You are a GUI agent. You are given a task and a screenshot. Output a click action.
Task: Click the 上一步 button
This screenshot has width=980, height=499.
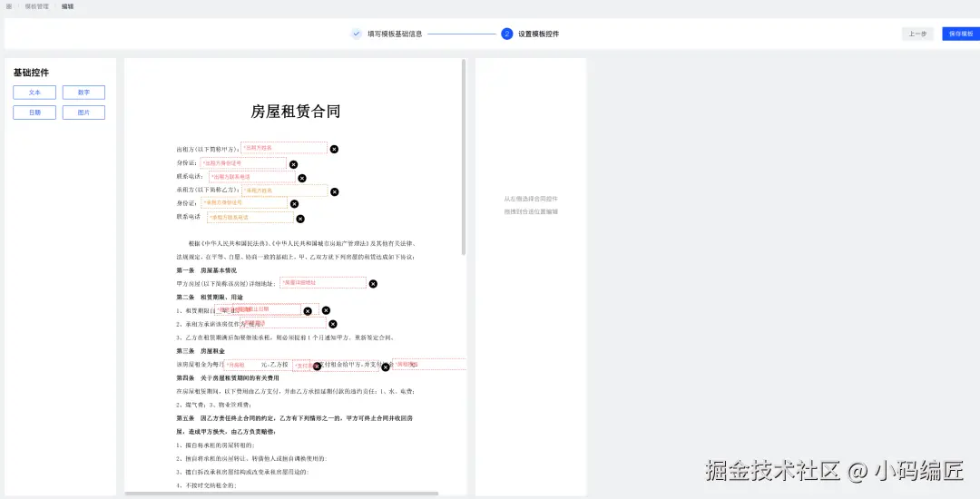click(917, 34)
